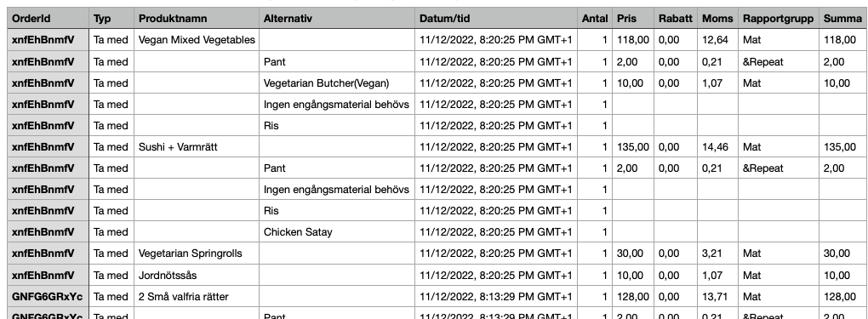Click the Antal column header

pyautogui.click(x=595, y=18)
